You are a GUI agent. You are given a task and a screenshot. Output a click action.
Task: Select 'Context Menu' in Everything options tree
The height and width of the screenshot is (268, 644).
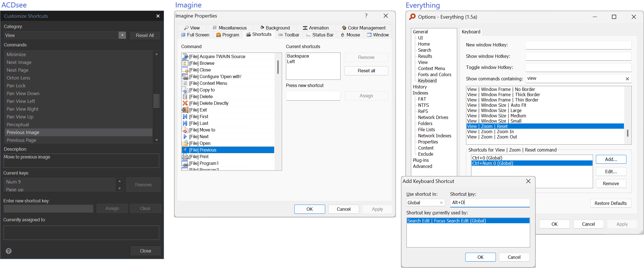[432, 68]
